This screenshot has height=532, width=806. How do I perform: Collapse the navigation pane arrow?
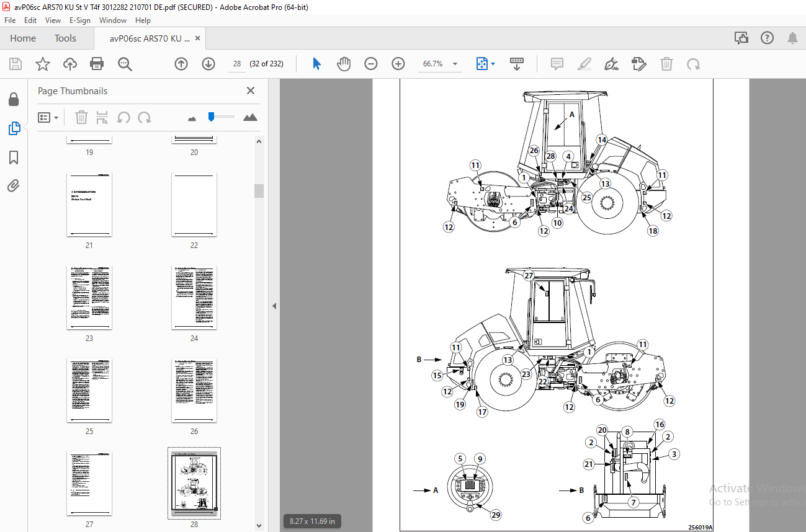274,306
